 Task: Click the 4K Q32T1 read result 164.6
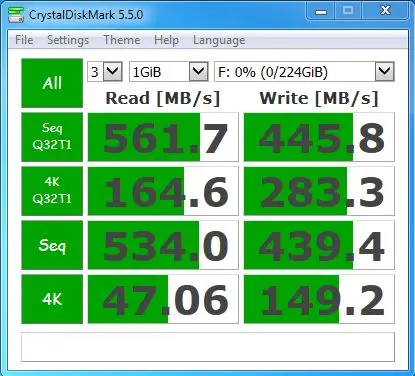[x=163, y=191]
